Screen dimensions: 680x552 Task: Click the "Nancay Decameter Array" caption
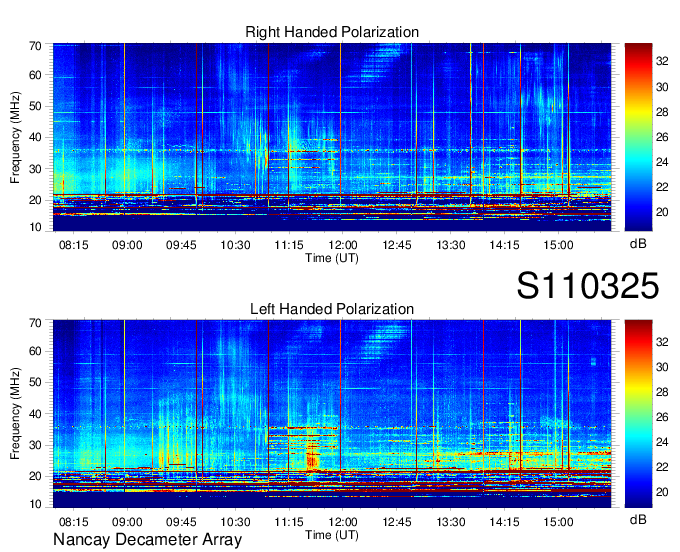(147, 540)
